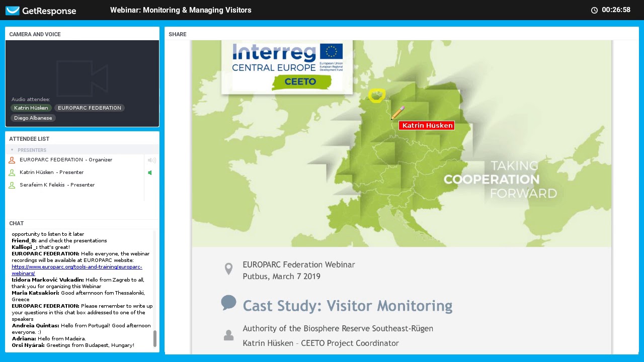
Task: Click the camera placeholder icon
Action: pyautogui.click(x=82, y=78)
